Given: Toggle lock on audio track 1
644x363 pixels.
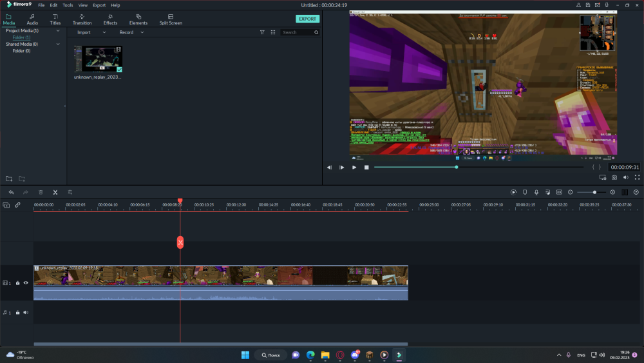Looking at the screenshot, I should point(17,313).
